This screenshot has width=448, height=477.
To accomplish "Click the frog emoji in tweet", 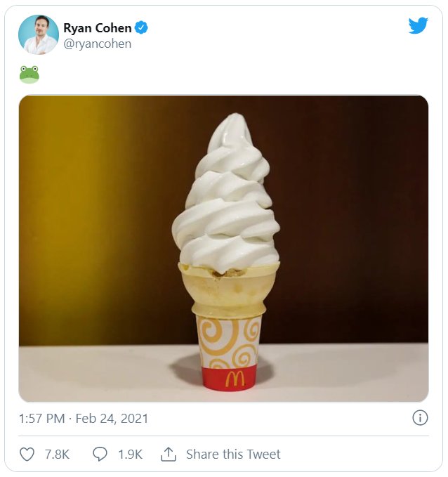I will point(29,74).
